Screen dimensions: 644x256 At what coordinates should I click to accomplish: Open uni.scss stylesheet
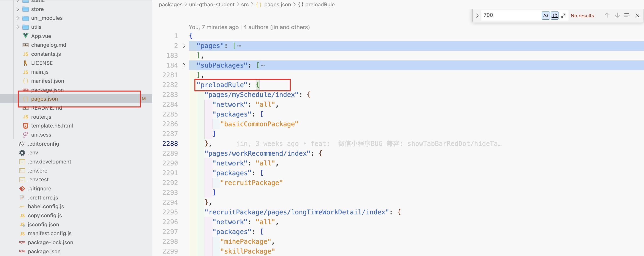coord(41,135)
